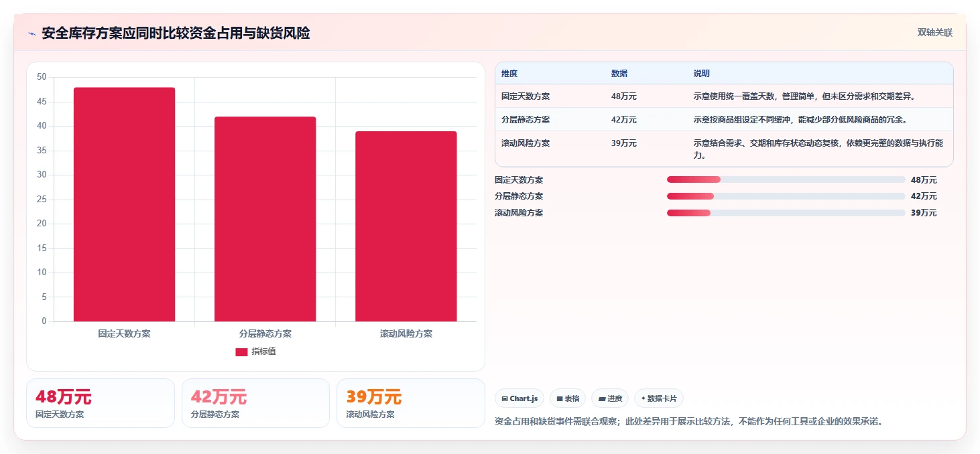980x454 pixels.
Task: Click the 说明 column header
Action: [702, 74]
